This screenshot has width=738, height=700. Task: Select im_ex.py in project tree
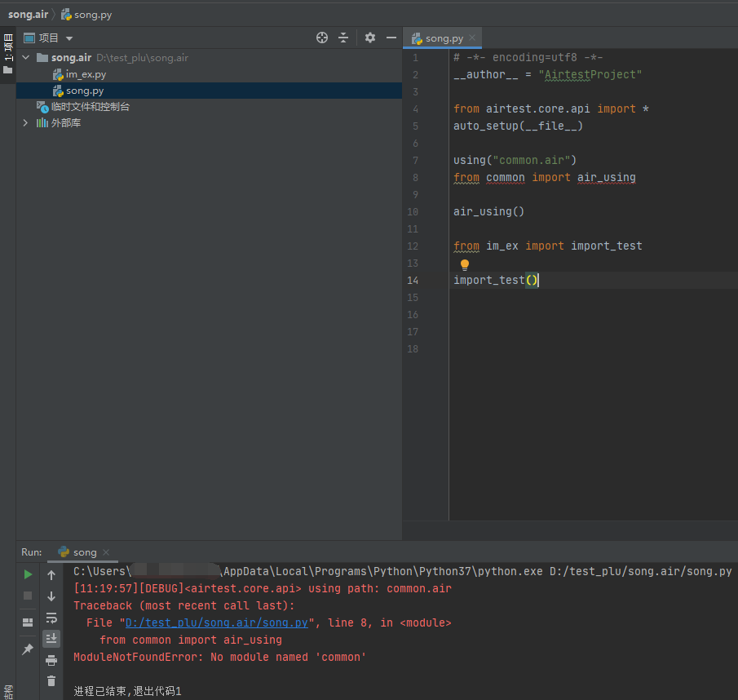click(x=86, y=74)
